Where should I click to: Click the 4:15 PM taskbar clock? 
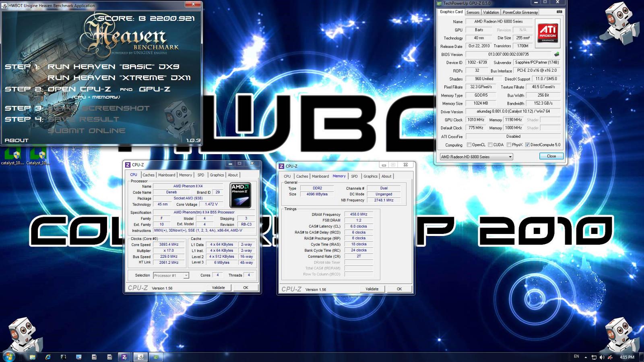tap(627, 357)
